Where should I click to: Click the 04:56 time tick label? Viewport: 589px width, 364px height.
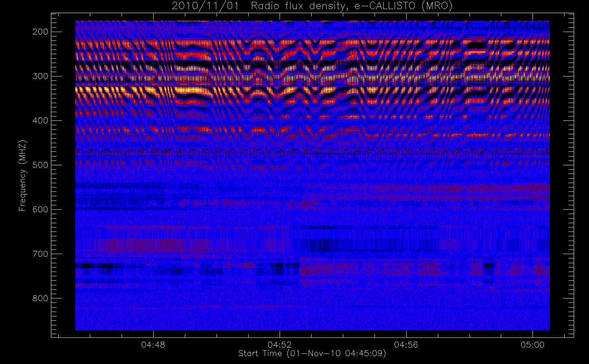406,345
